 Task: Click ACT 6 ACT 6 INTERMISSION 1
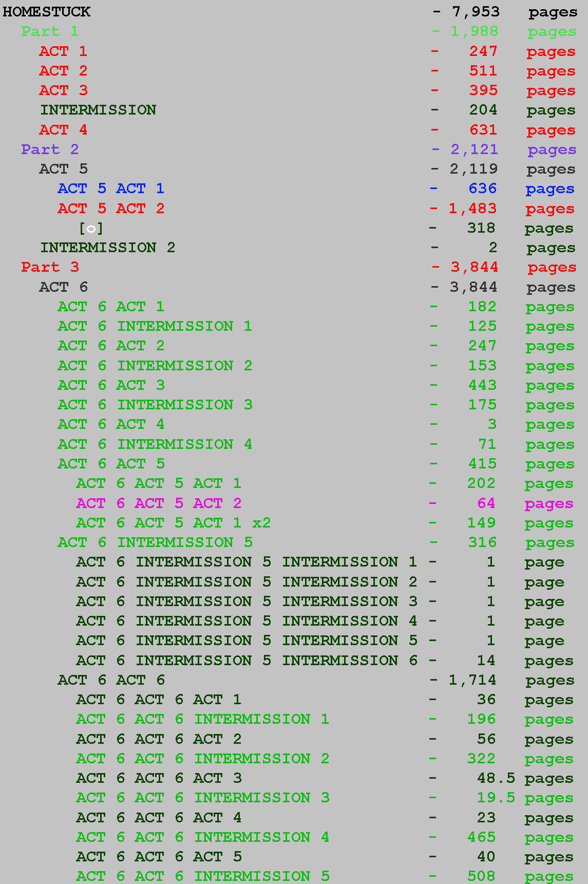tap(202, 719)
